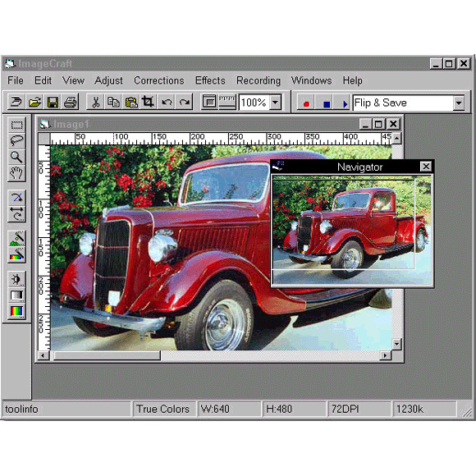Click the 1230k memory status entry
476x476 pixels.
425,409
